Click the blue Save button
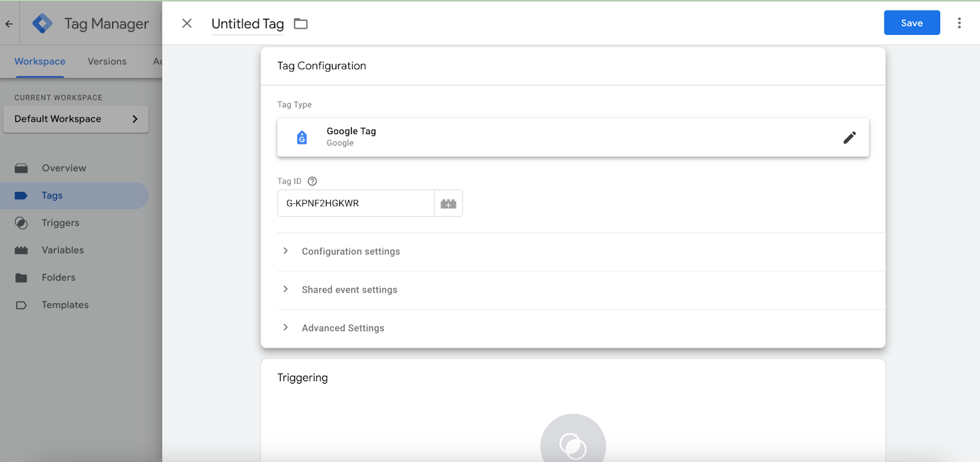This screenshot has width=980, height=462. 911,23
